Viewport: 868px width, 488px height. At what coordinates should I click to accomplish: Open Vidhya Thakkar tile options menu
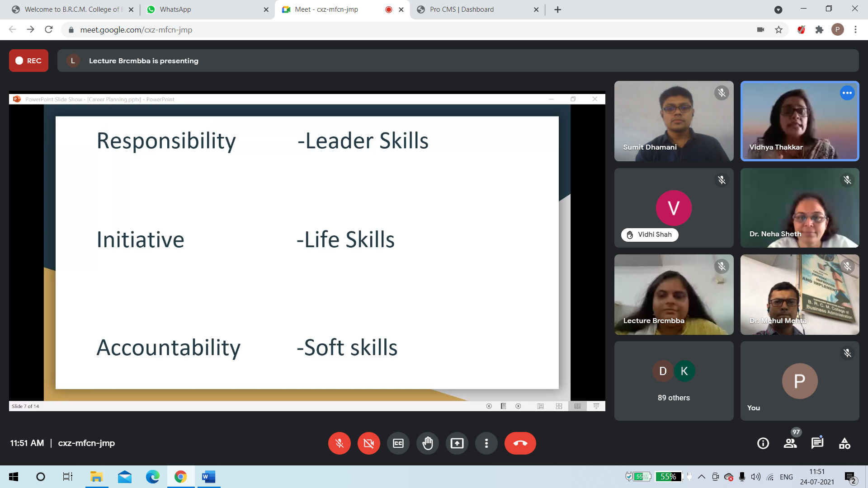click(847, 93)
